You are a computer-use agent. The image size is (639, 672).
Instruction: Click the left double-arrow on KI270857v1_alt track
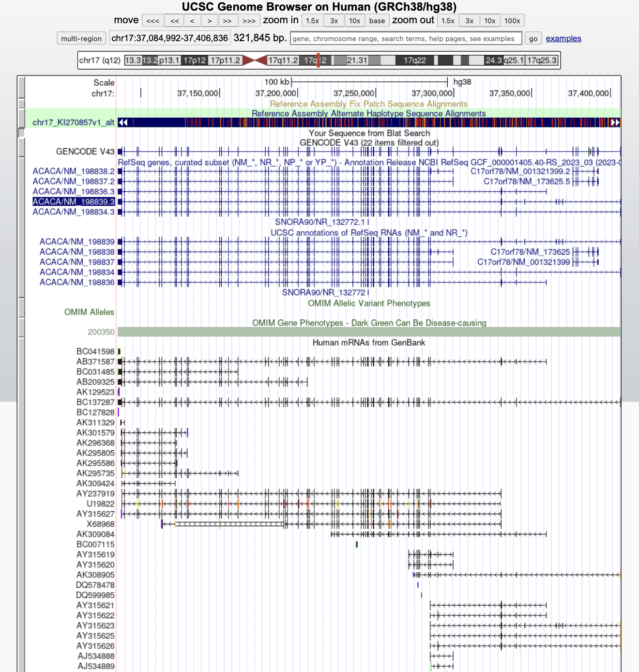click(x=123, y=122)
